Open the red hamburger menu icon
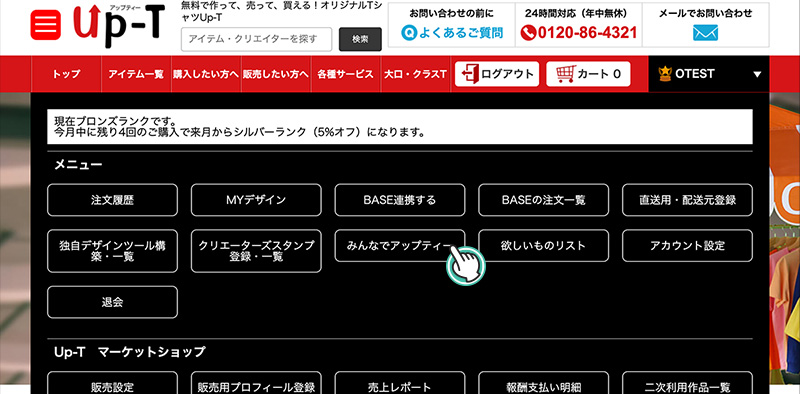 point(45,24)
